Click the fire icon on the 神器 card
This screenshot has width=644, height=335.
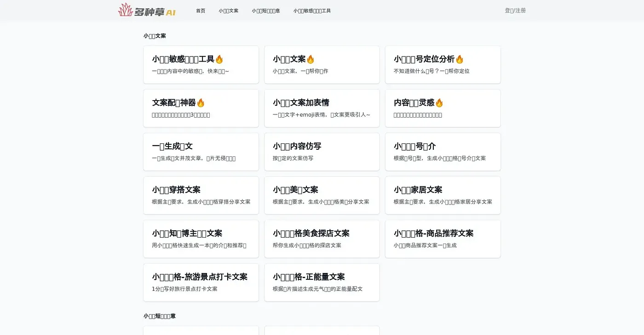coord(201,103)
